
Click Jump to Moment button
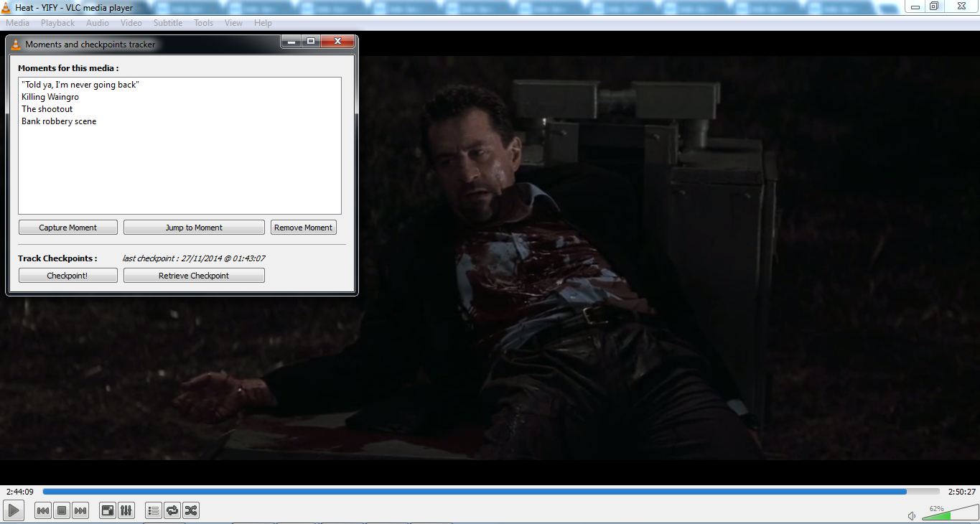(194, 228)
